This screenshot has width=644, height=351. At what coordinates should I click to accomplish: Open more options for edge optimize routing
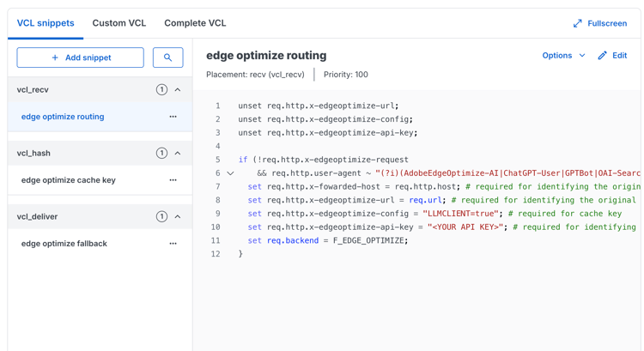(x=173, y=117)
